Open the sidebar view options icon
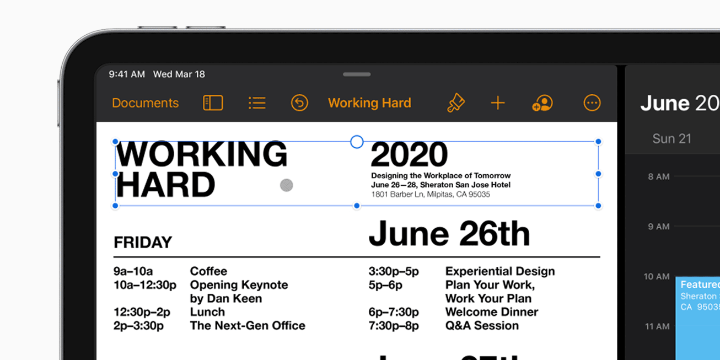Viewport: 720px width, 360px height. (x=213, y=103)
